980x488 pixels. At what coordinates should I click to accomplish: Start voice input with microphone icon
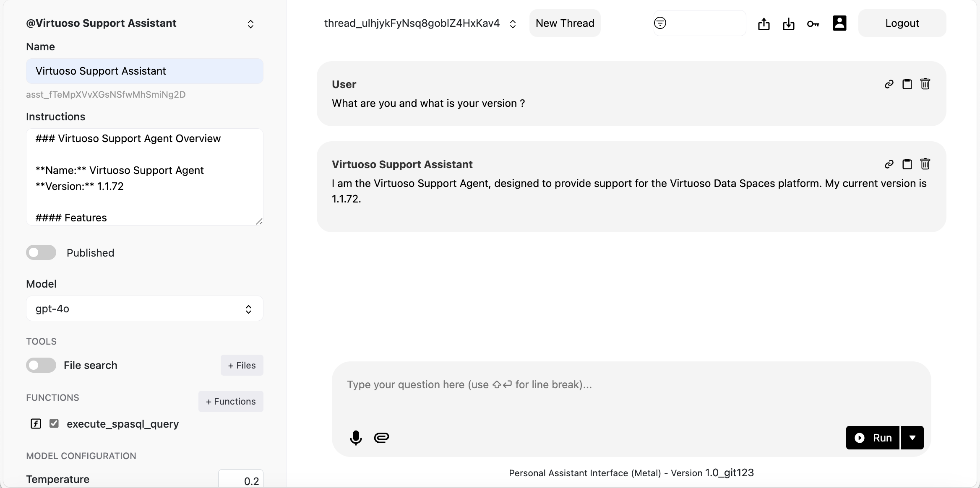tap(356, 438)
